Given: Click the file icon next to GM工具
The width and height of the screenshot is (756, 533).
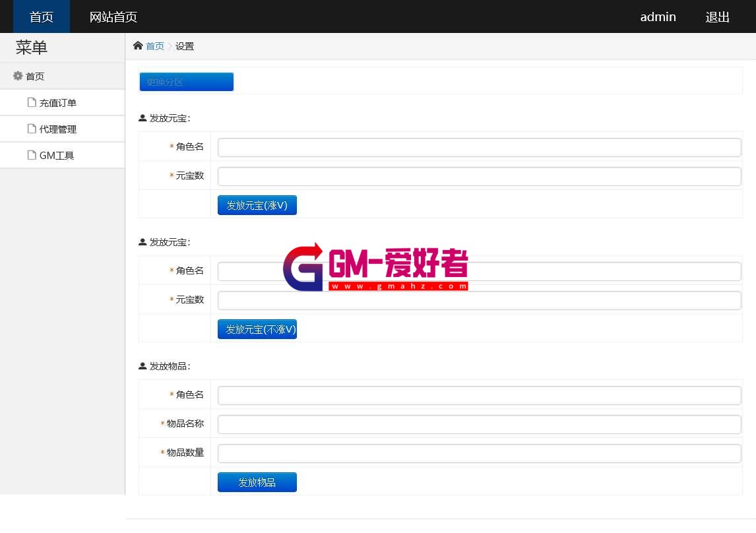Looking at the screenshot, I should [32, 155].
